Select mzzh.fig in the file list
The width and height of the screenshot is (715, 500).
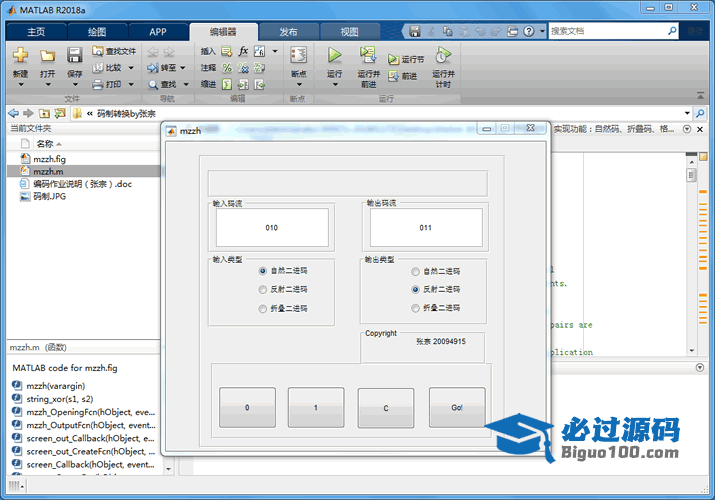tap(49, 159)
